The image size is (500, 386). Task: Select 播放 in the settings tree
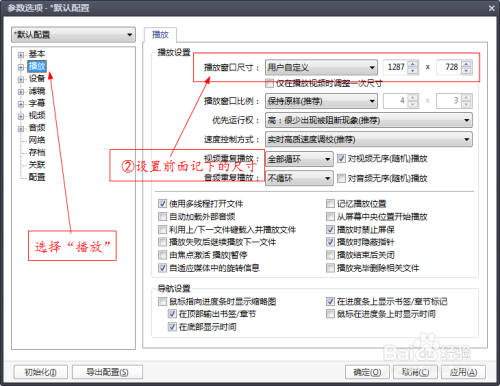click(37, 66)
